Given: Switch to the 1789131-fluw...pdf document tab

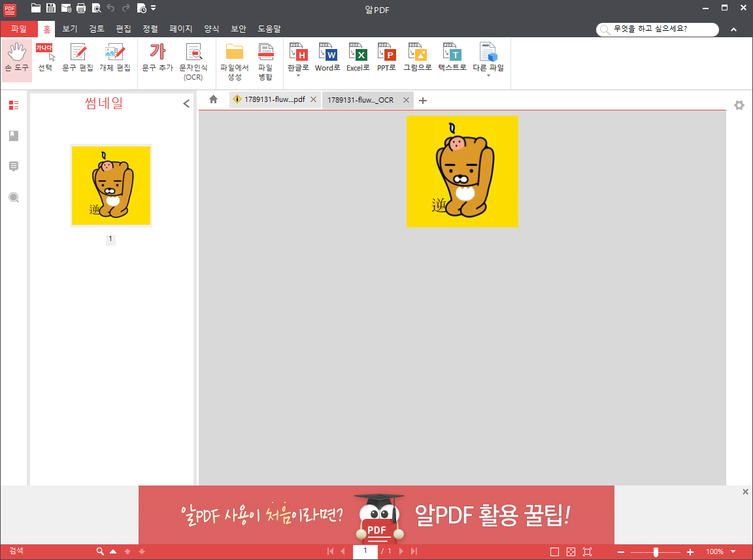Looking at the screenshot, I should [x=275, y=99].
